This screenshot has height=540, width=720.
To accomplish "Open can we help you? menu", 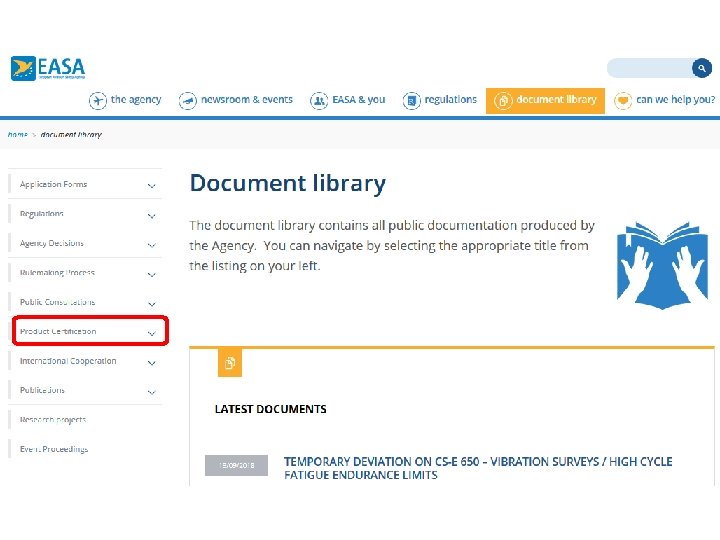I will click(675, 99).
